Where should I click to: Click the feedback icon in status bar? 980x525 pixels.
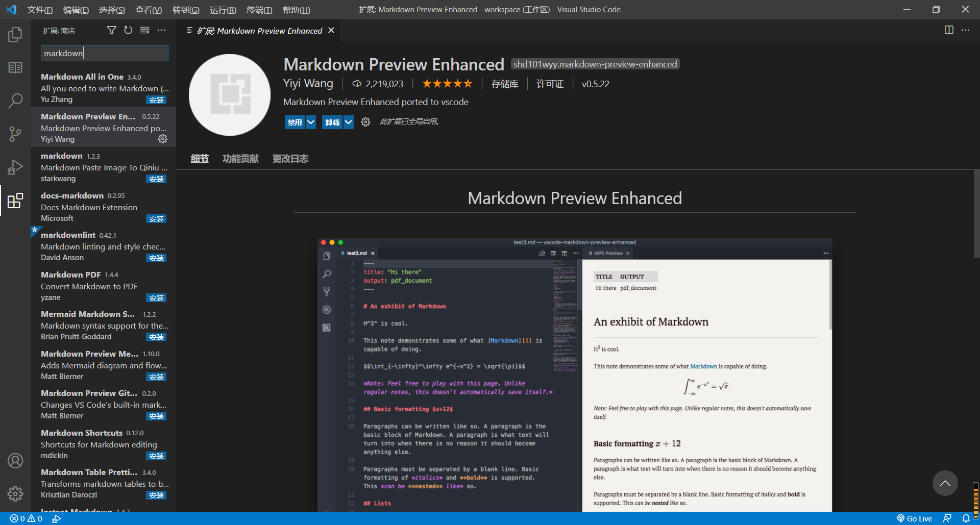(947, 518)
